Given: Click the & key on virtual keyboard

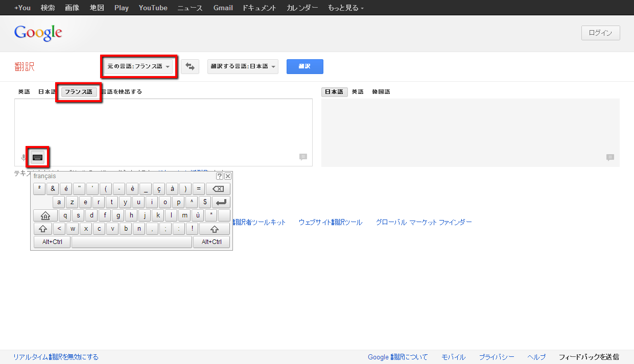Looking at the screenshot, I should (x=53, y=189).
